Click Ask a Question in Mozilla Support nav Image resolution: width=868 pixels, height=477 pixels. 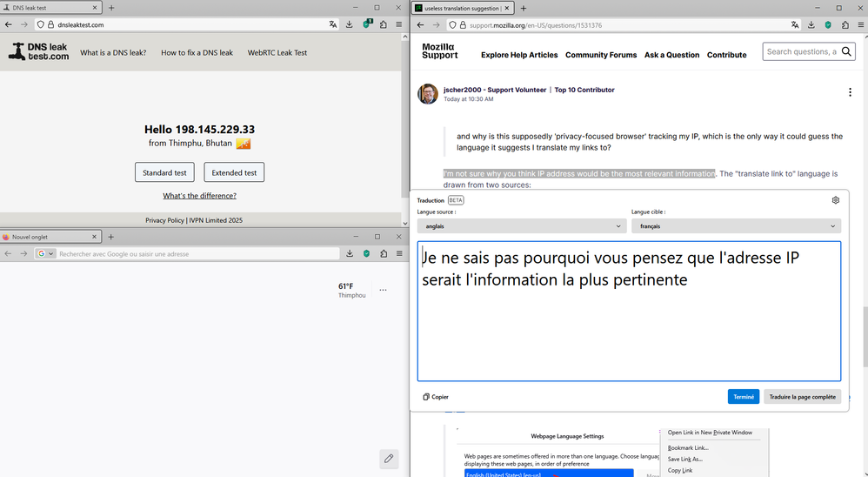[x=671, y=55]
